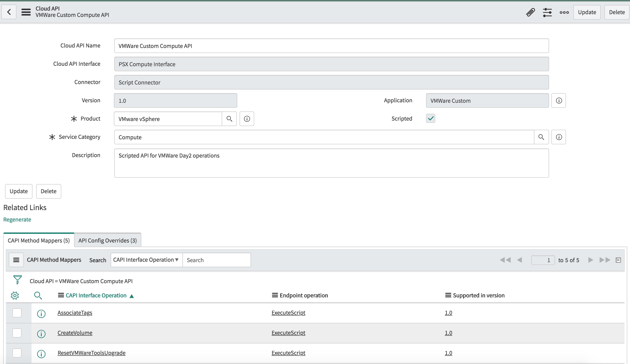Switch to API Config Overrides (3) tab
The image size is (630, 364).
[107, 240]
